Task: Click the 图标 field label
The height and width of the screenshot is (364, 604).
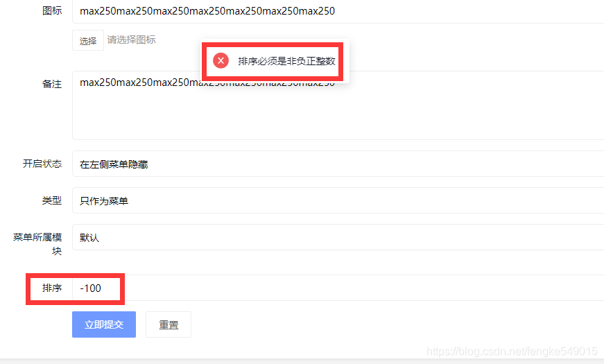Action: point(52,11)
